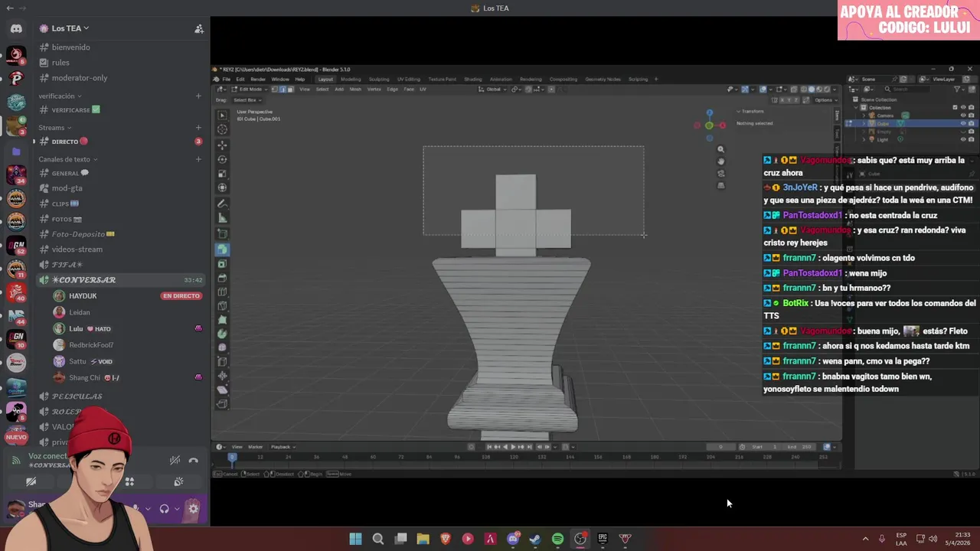Select the Smooth tool
The image size is (980, 551).
(x=222, y=348)
